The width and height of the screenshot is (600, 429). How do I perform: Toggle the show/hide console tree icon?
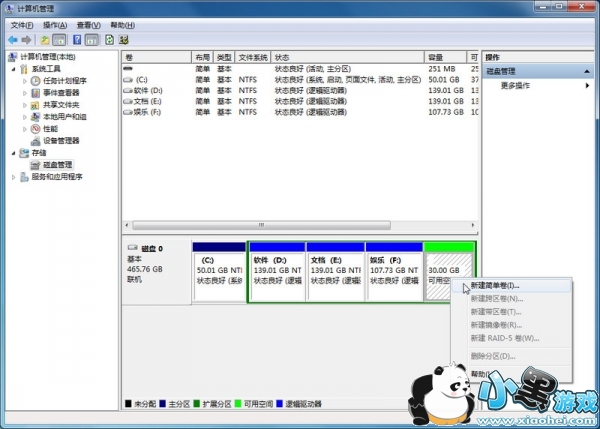coord(59,40)
